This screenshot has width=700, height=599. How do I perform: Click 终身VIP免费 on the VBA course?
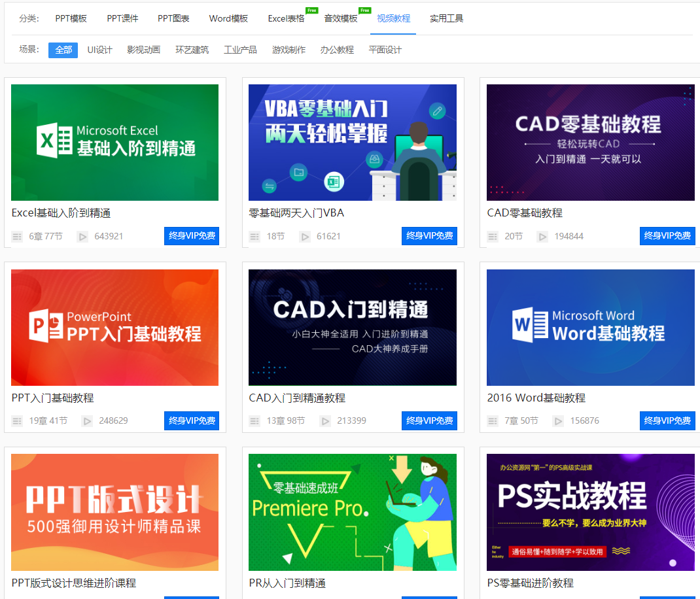429,236
